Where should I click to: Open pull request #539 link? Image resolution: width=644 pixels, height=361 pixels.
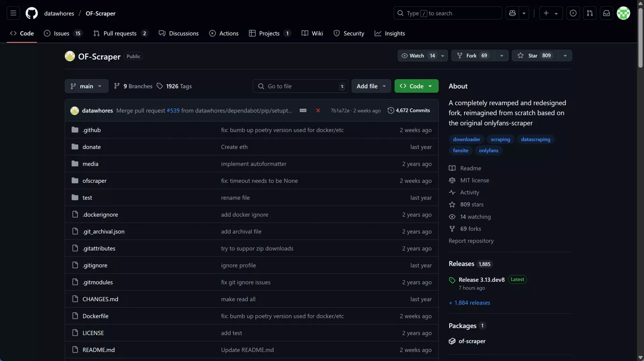click(173, 110)
